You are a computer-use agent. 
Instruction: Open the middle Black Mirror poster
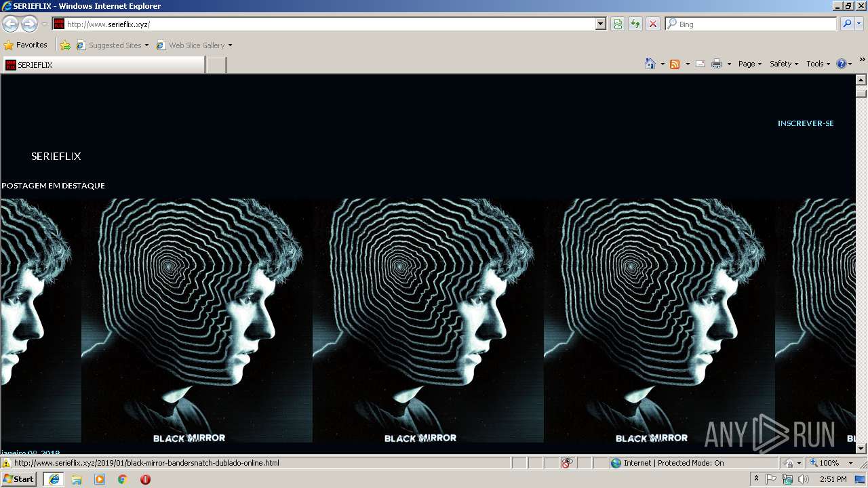coord(428,321)
